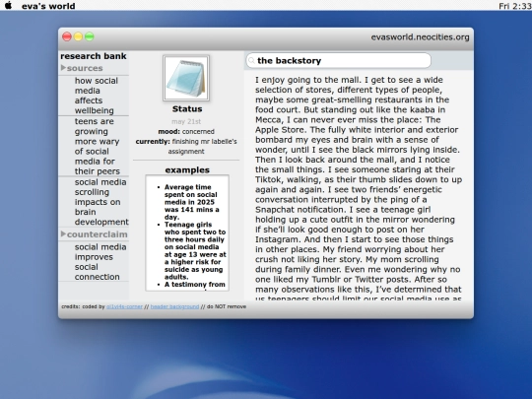Select the Status heading text
532x399 pixels.
(187, 109)
